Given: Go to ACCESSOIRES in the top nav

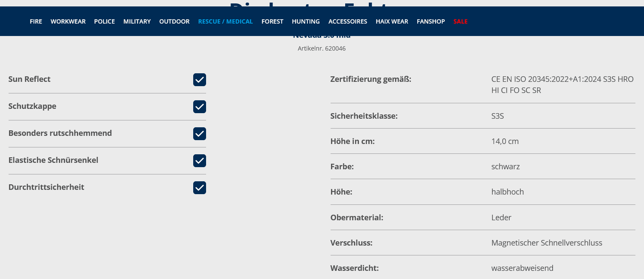Looking at the screenshot, I should tap(348, 21).
